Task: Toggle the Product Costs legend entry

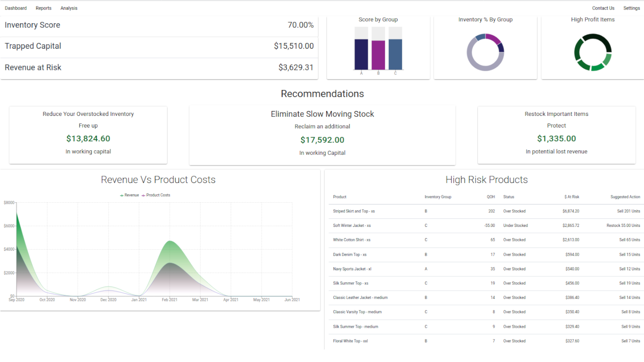Action: point(156,195)
